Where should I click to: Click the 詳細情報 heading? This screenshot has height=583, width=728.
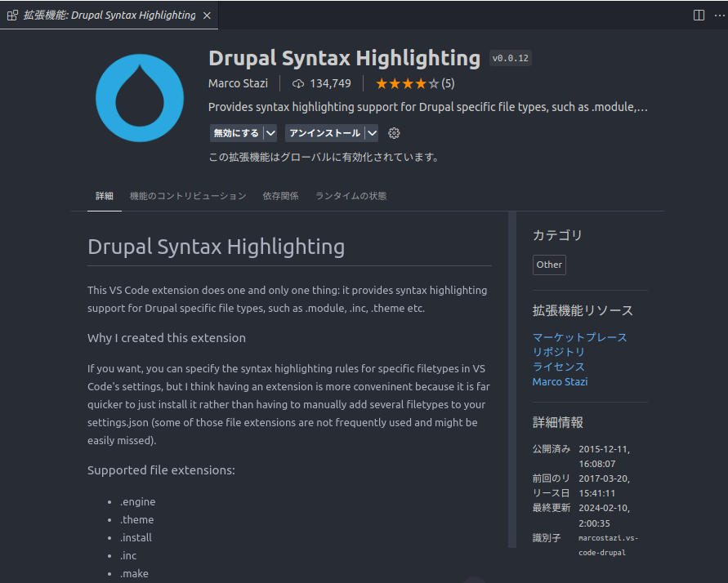coord(557,422)
